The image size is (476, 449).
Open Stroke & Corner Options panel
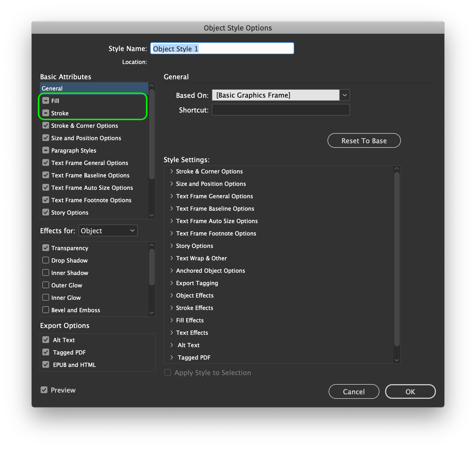85,126
